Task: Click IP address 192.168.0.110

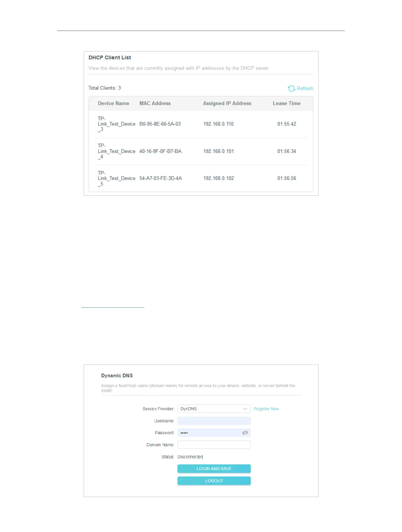Action: (218, 124)
